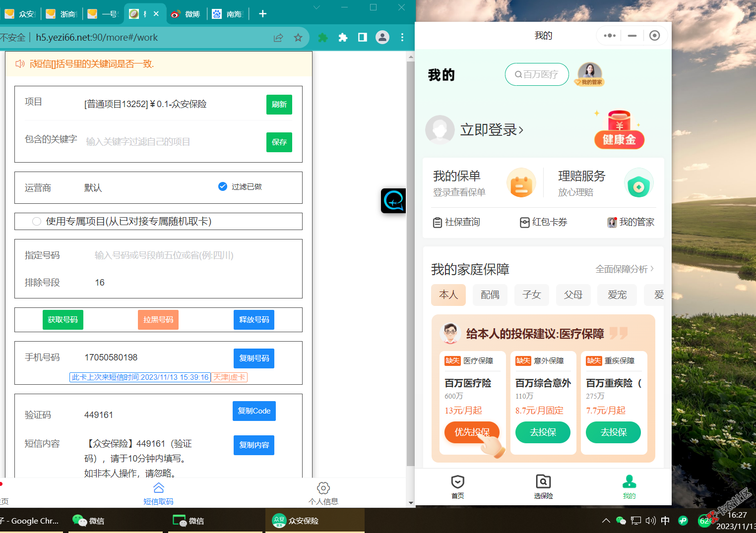The width and height of the screenshot is (756, 533).
Task: Switch to the 南海 browser tab
Action: coord(228,14)
